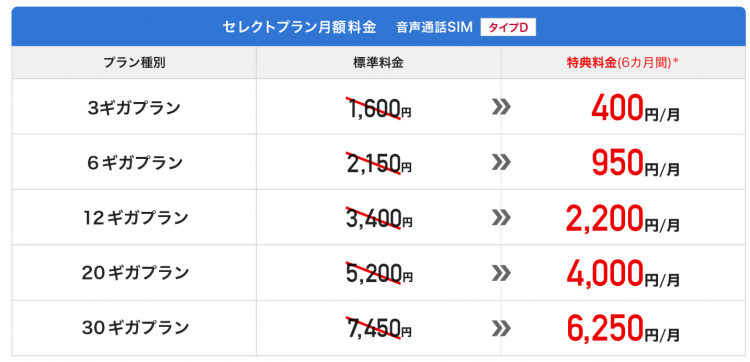Image resolution: width=750 pixels, height=362 pixels.
Task: Select the 20ギガプラン label
Action: [134, 273]
